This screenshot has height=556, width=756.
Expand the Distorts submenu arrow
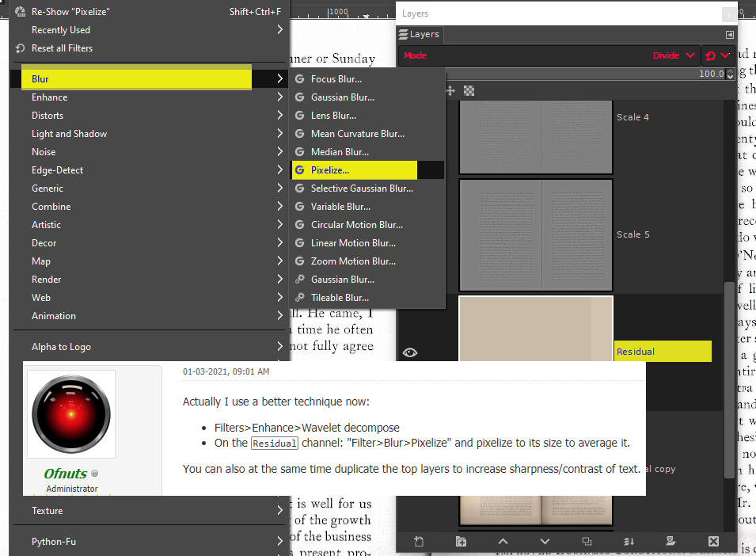point(279,116)
